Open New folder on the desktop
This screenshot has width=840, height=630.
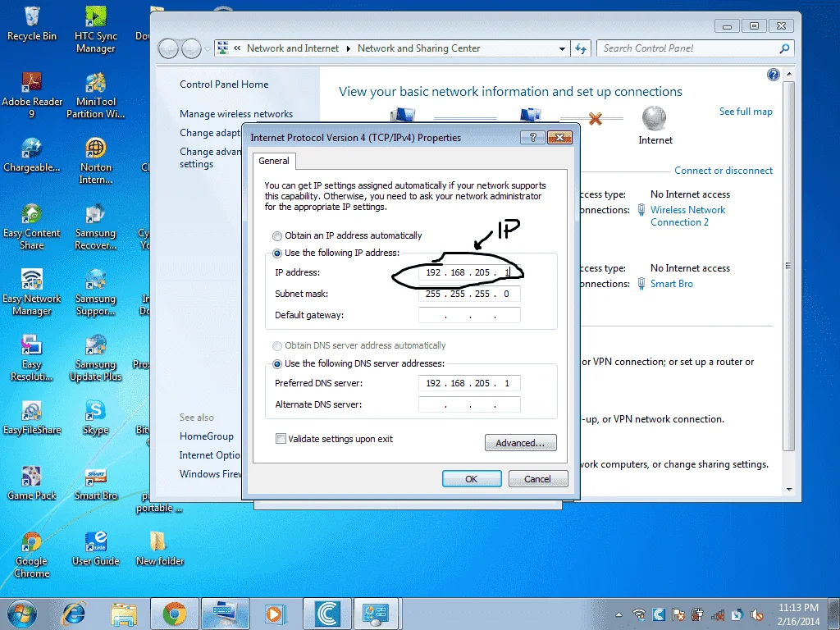(160, 549)
